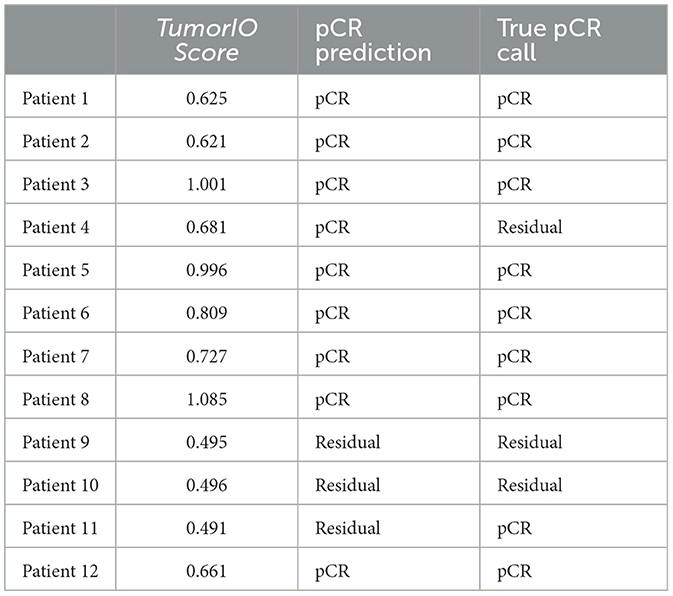Click Patient 10's Residual true call cell
The height and width of the screenshot is (596, 673).
coord(529,485)
